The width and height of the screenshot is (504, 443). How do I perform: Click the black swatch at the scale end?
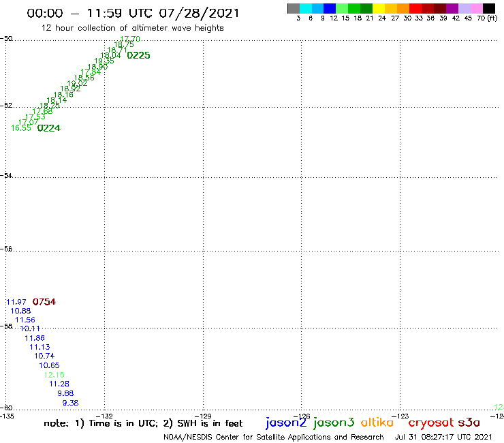point(489,8)
